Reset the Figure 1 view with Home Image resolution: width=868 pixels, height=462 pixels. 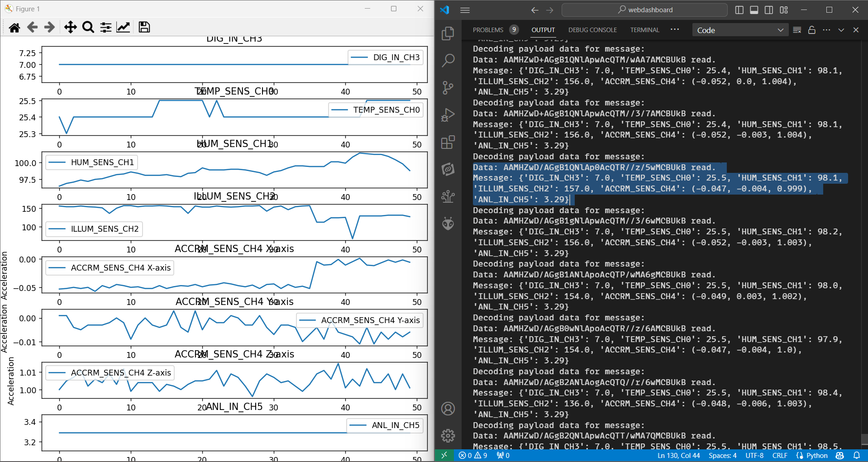[14, 28]
